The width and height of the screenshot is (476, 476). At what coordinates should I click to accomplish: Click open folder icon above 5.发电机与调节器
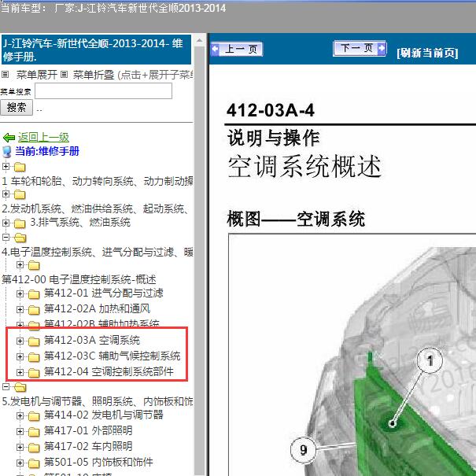20,387
